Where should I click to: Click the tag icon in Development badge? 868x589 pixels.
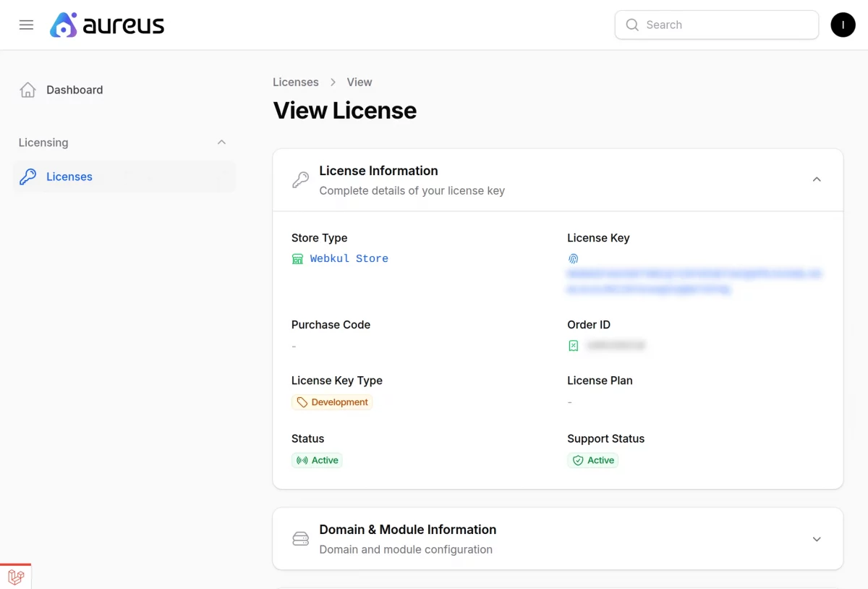[302, 402]
